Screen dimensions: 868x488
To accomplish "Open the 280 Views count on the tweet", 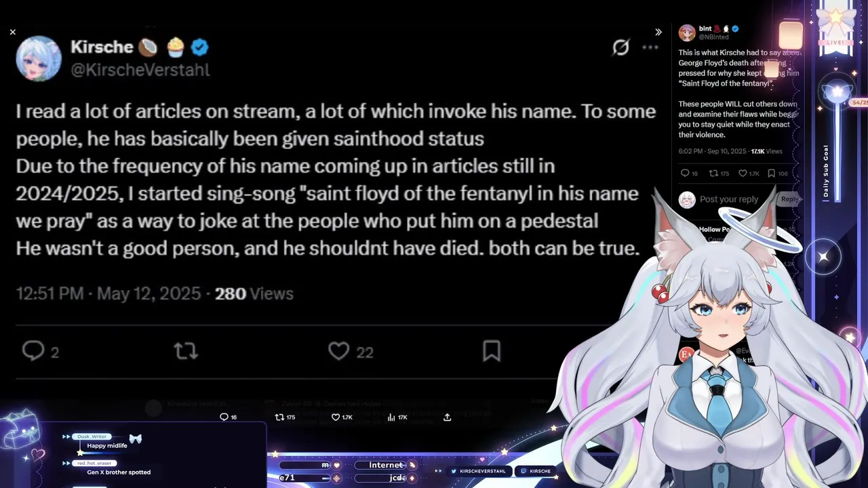I will point(254,293).
